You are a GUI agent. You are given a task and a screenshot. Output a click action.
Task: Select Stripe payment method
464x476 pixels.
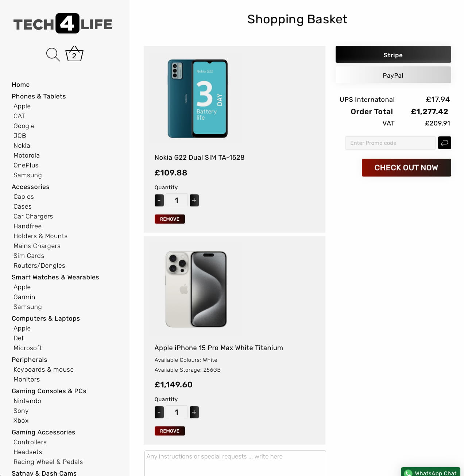(393, 55)
